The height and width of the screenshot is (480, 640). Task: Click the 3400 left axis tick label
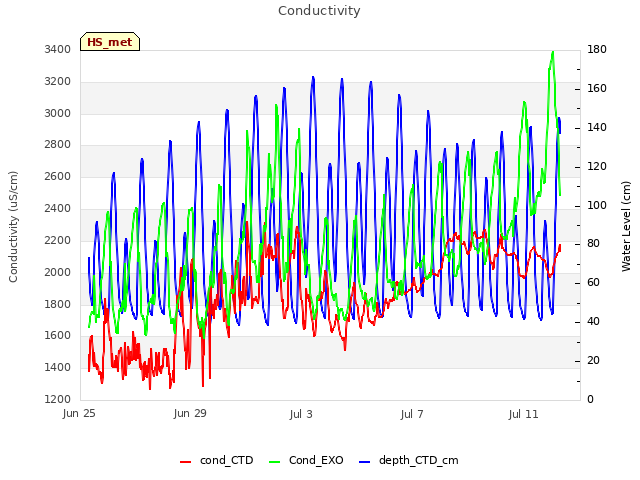(58, 49)
